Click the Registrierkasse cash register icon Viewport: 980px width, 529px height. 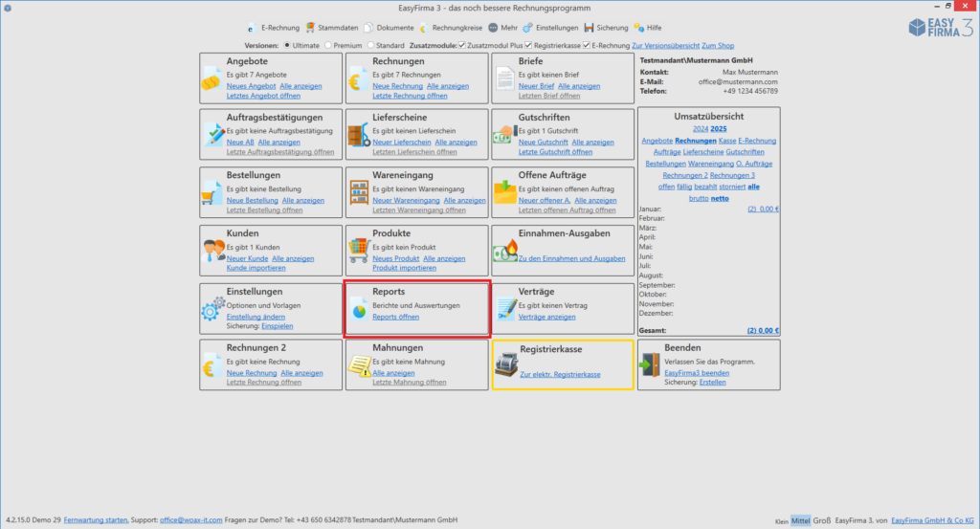(506, 364)
